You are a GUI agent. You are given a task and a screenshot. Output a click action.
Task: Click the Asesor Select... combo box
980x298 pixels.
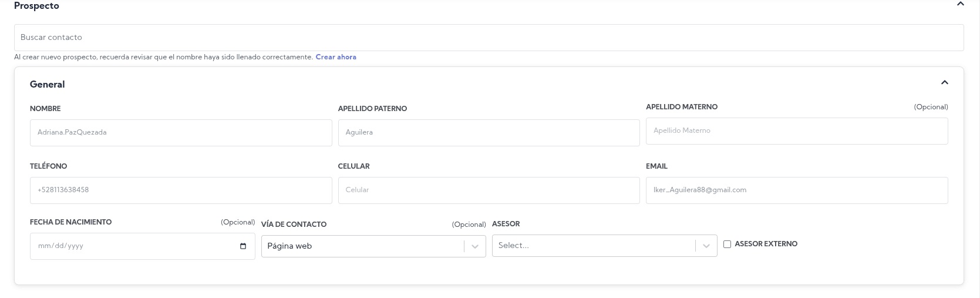pyautogui.click(x=593, y=246)
